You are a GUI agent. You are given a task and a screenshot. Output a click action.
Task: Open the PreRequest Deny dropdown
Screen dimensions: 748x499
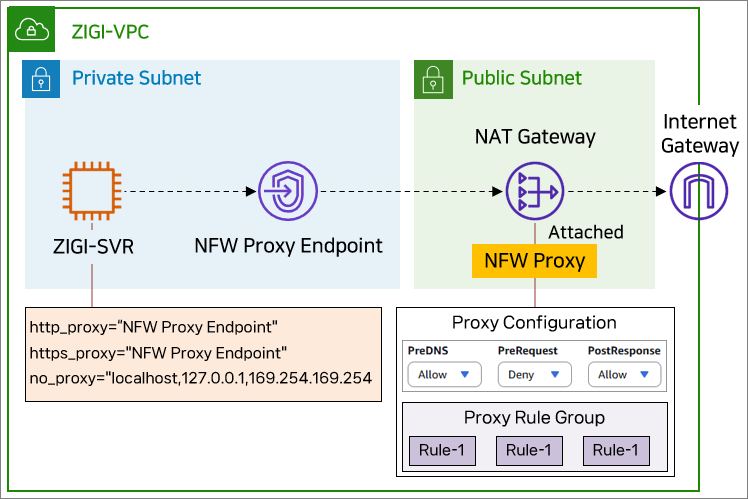tap(534, 374)
